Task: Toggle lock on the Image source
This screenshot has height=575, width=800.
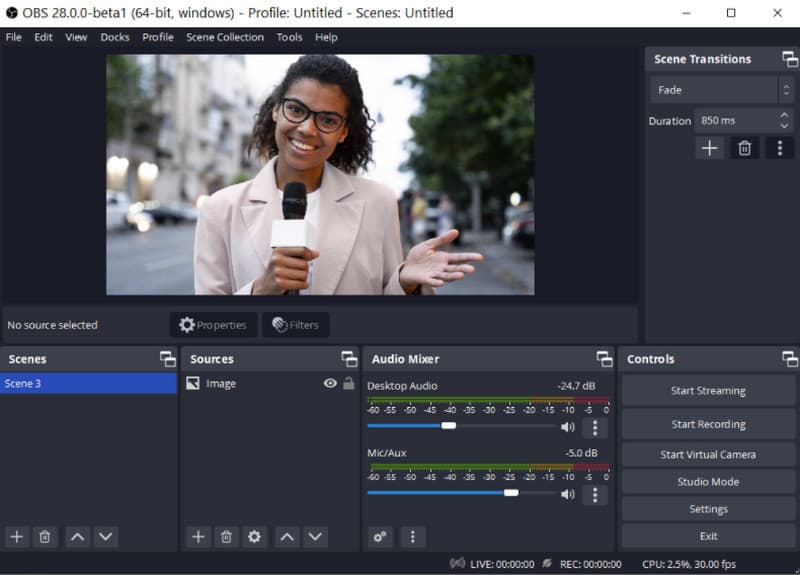Action: click(348, 383)
